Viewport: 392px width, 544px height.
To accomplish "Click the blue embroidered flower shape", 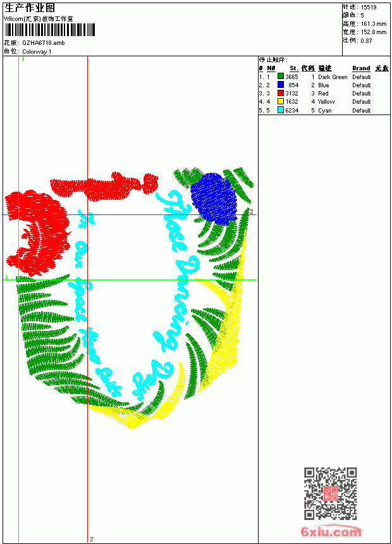I will 214,199.
